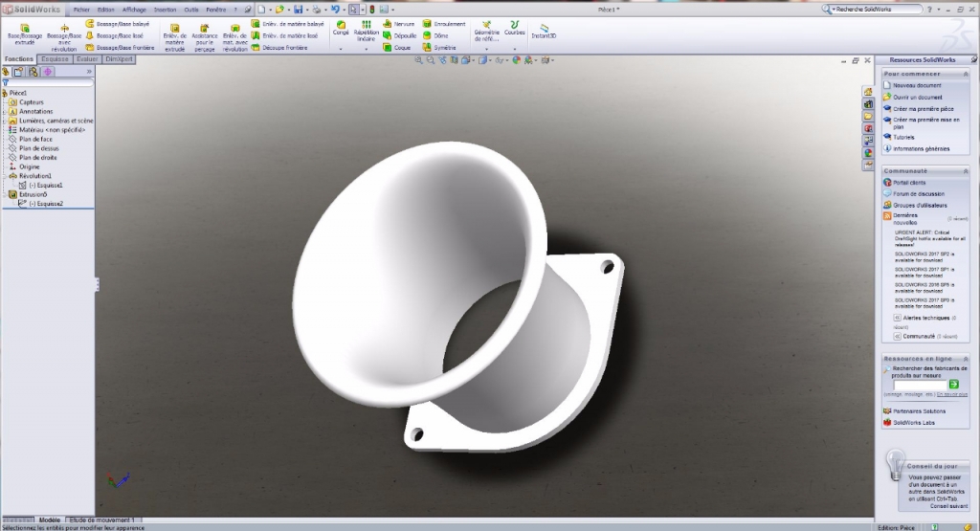980x531 pixels.
Task: Open the Fichier menu
Action: click(x=81, y=10)
